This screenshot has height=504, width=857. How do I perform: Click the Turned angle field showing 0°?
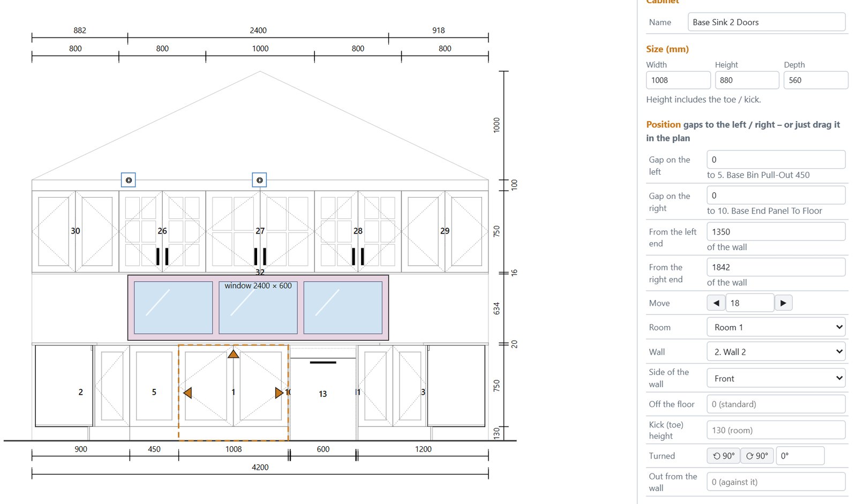800,456
